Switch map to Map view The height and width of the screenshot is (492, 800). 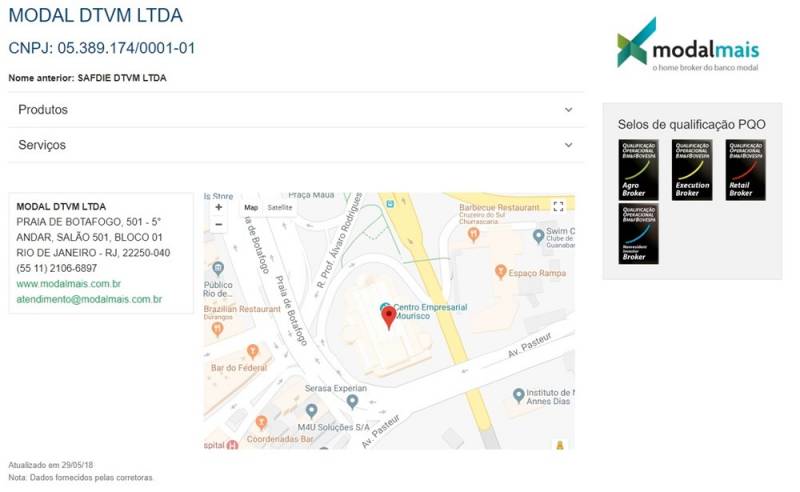coord(251,208)
